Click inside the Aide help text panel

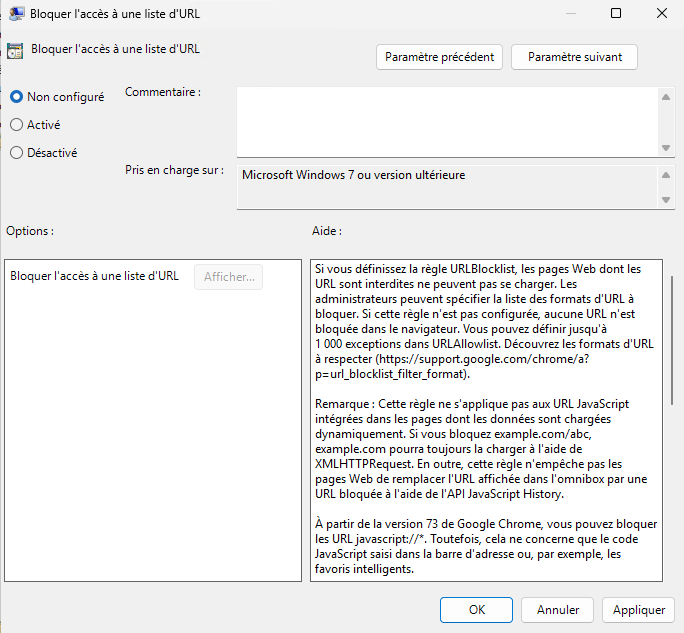tap(485, 420)
